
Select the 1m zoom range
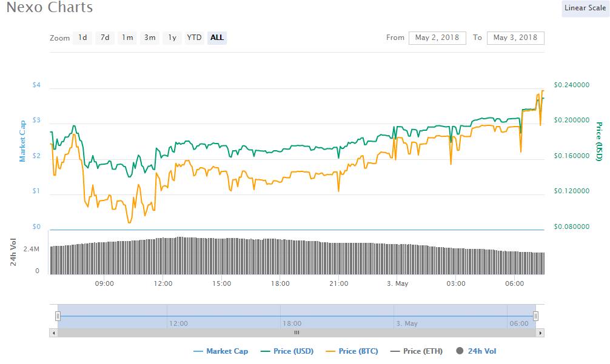[x=127, y=38]
